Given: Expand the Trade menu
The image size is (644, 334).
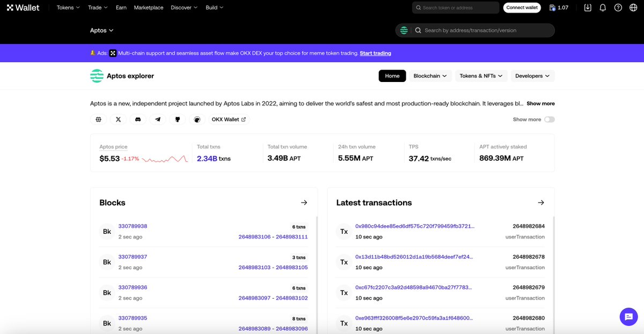Looking at the screenshot, I should [98, 8].
